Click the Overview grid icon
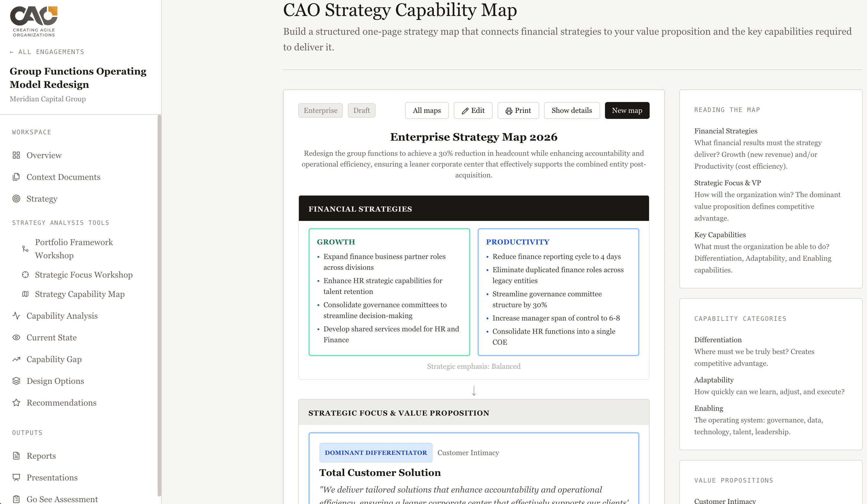 coord(16,155)
